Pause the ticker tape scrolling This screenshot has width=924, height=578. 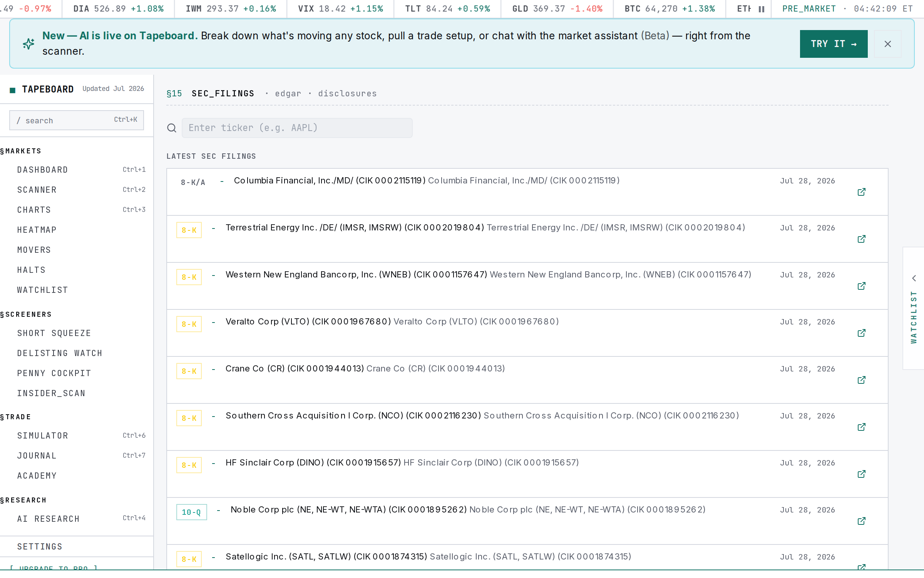point(761,9)
